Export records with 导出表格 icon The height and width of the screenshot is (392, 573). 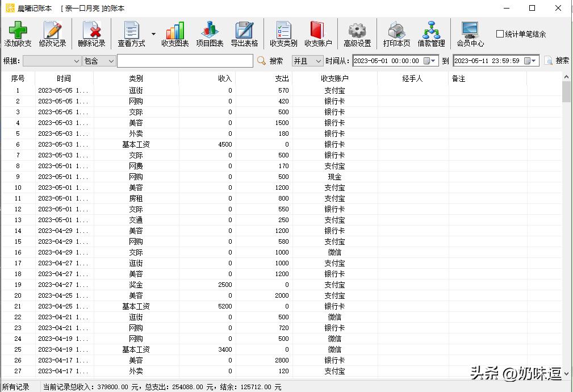click(x=244, y=33)
